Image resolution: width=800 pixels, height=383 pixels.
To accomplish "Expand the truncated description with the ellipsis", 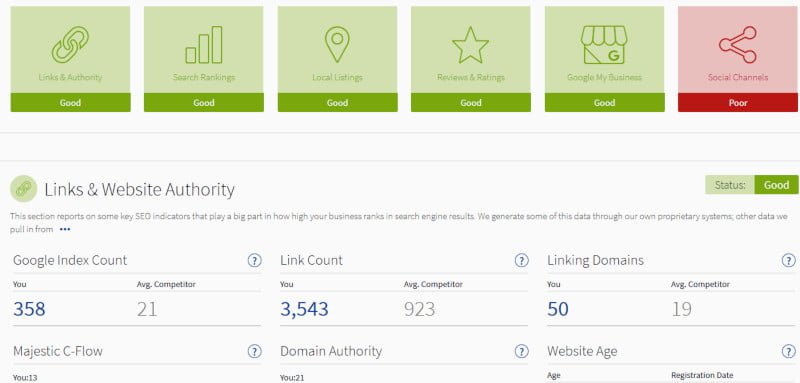I will click(65, 229).
